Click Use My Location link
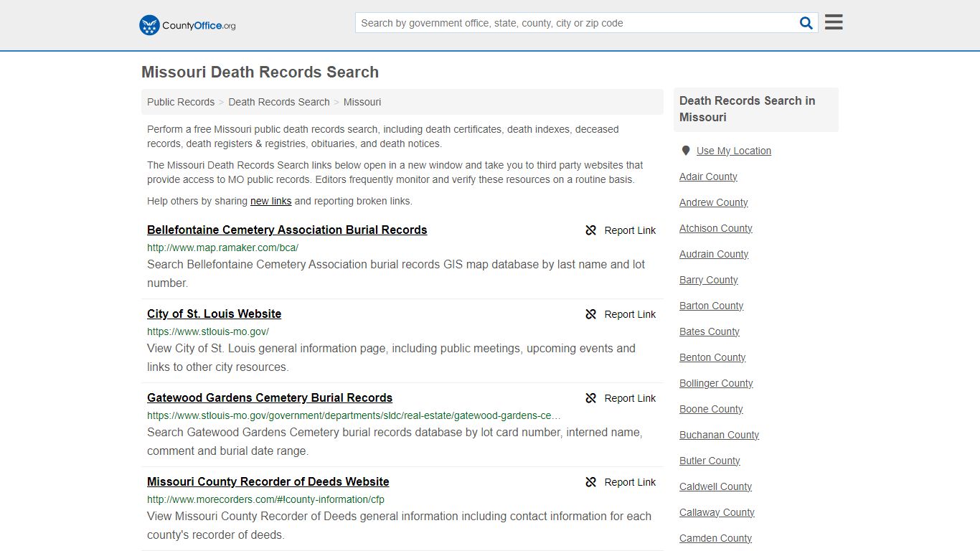This screenshot has width=980, height=551. click(734, 151)
